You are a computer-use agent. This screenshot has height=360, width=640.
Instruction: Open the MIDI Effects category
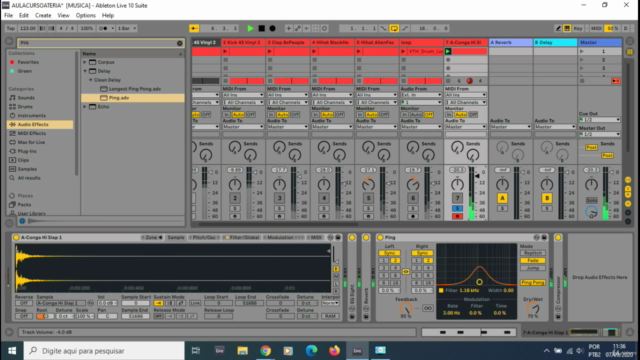pos(31,133)
